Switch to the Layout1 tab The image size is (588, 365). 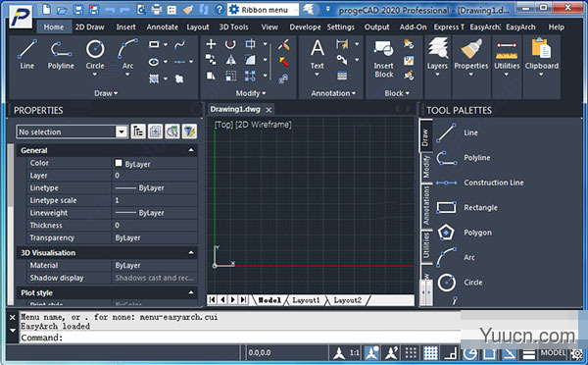click(x=307, y=300)
